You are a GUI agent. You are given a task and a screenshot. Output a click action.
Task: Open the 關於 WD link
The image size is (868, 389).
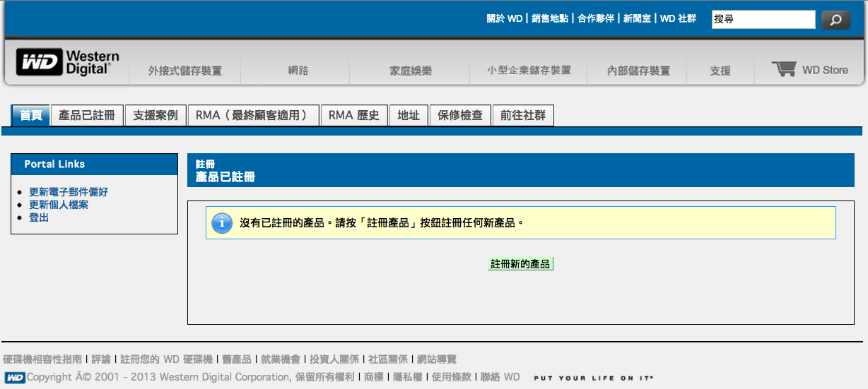(505, 19)
